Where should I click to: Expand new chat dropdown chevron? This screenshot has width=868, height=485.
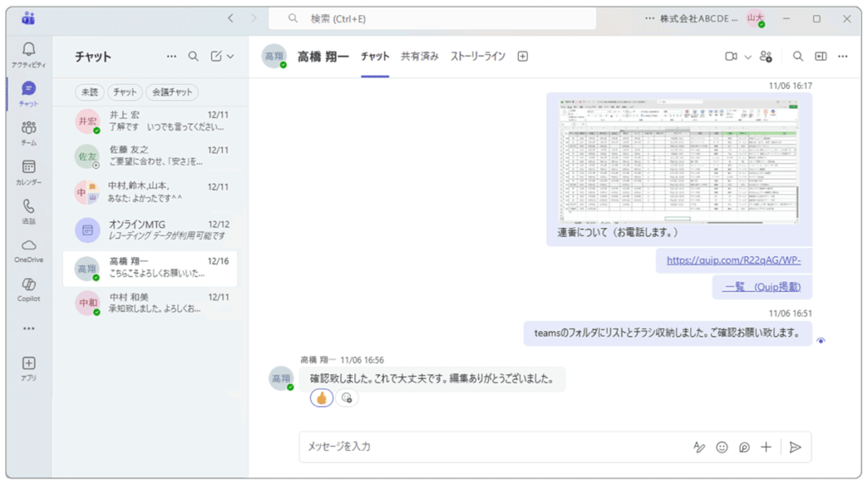click(231, 56)
